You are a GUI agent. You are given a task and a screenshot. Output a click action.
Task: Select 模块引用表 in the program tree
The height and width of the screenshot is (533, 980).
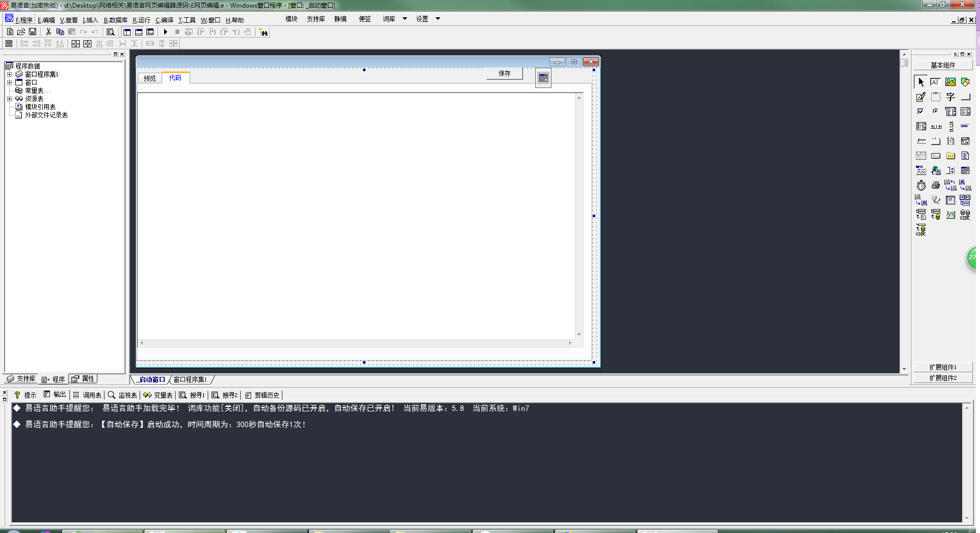pos(40,107)
